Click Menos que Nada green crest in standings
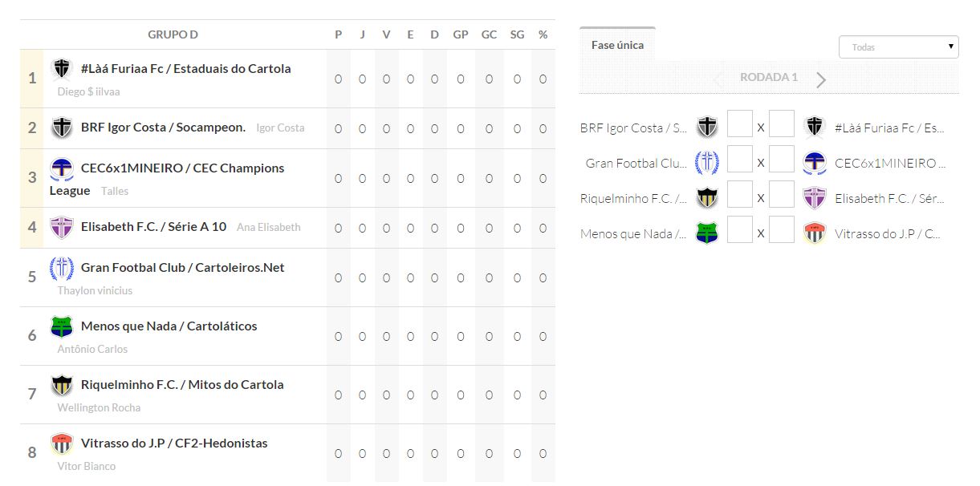This screenshot has height=486, width=980. click(x=62, y=326)
